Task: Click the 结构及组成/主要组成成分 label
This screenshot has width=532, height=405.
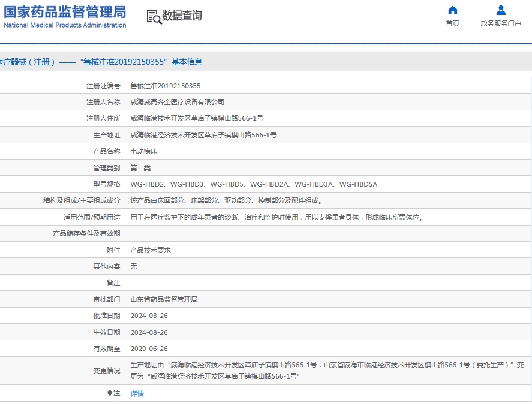Action: click(82, 200)
